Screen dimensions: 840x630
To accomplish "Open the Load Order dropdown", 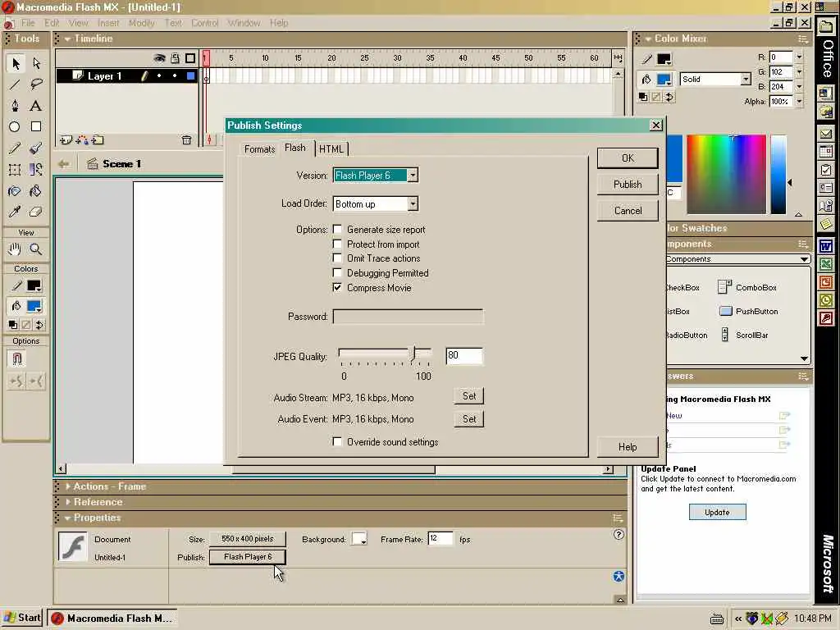I will [x=413, y=203].
